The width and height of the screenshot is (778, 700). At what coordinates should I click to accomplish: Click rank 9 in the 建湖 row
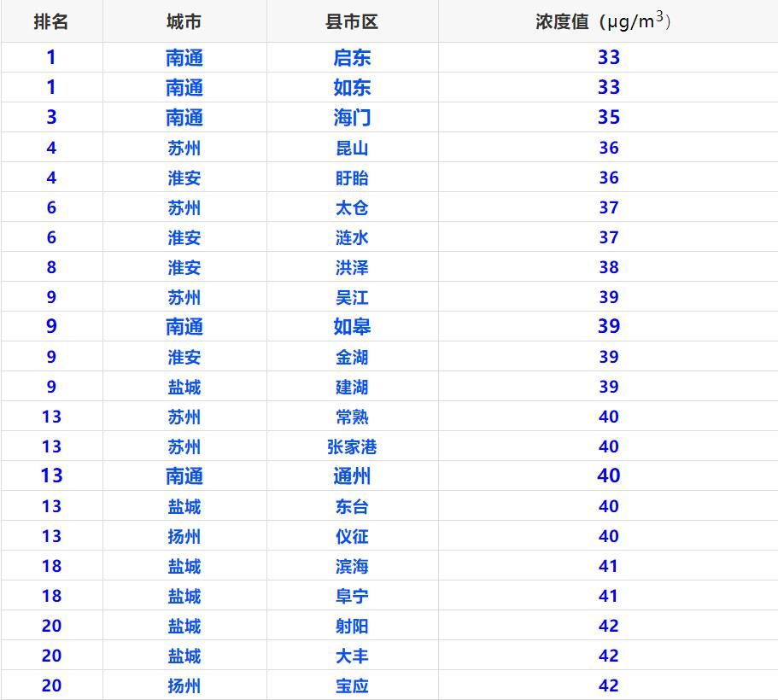pos(51,387)
